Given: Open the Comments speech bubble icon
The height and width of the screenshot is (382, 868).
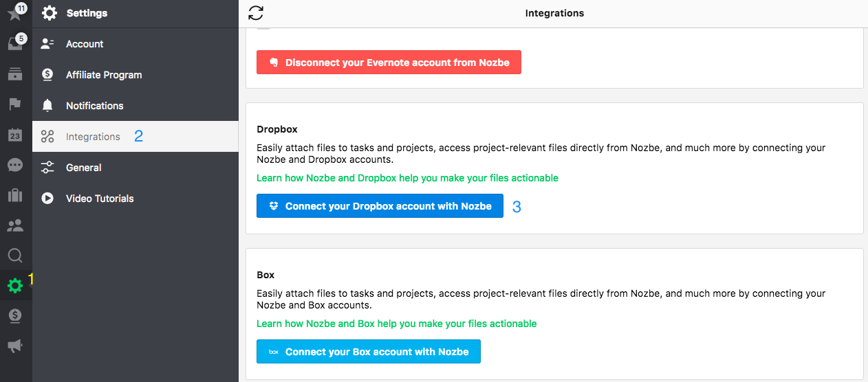Looking at the screenshot, I should click(x=14, y=165).
